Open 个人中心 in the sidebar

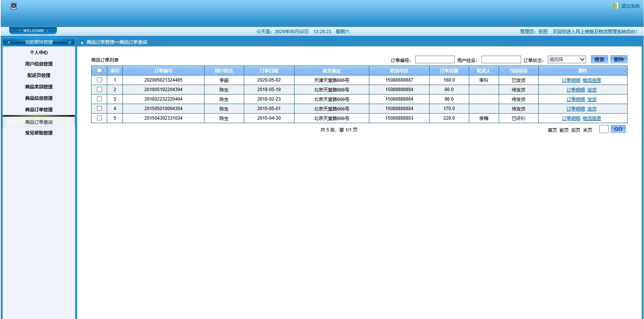39,53
